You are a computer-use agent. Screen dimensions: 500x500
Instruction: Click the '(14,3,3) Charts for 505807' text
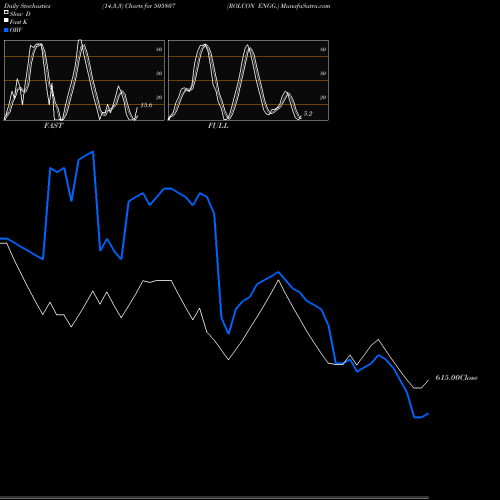(139, 6)
